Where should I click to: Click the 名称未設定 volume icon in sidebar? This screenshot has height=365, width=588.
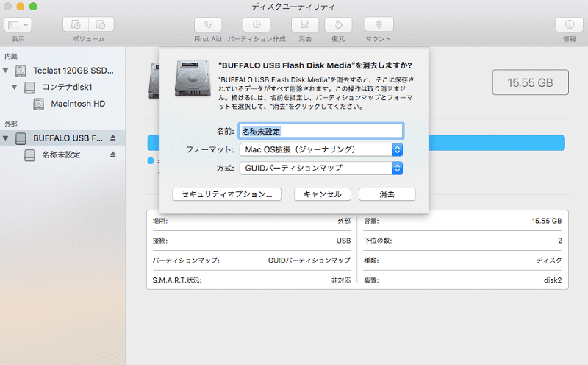(x=29, y=155)
